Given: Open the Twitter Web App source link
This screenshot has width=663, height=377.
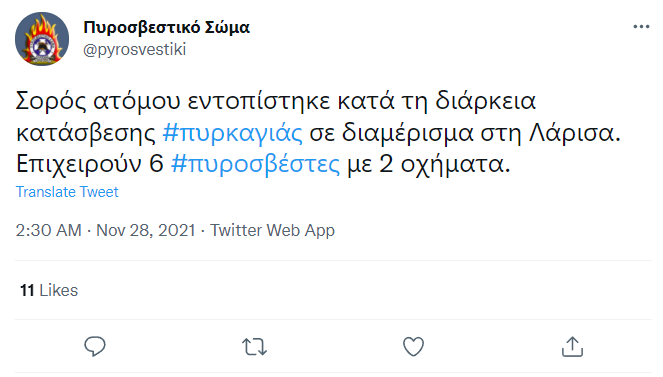Looking at the screenshot, I should point(272,230).
